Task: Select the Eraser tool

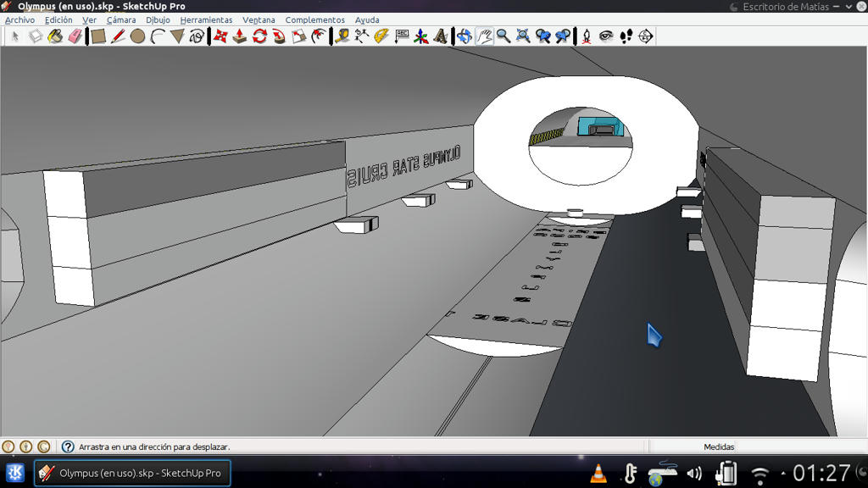Action: pyautogui.click(x=75, y=36)
